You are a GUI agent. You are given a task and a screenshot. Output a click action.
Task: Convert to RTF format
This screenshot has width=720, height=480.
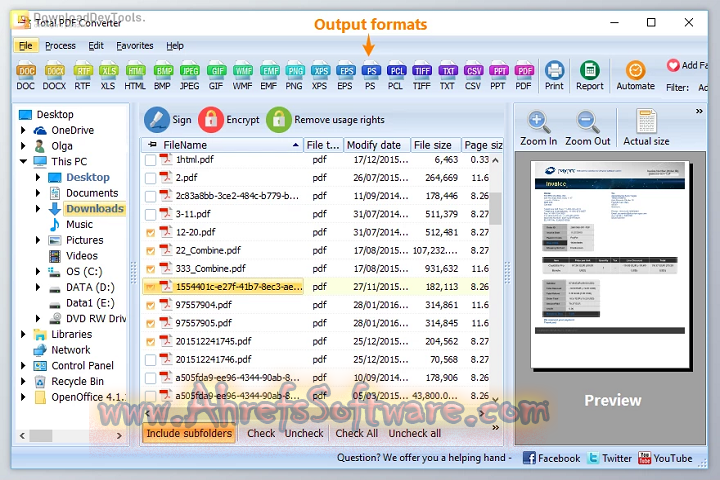click(83, 75)
